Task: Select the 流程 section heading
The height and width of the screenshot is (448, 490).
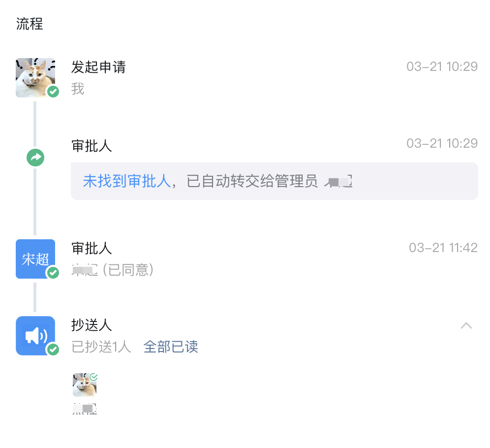Action: point(30,24)
